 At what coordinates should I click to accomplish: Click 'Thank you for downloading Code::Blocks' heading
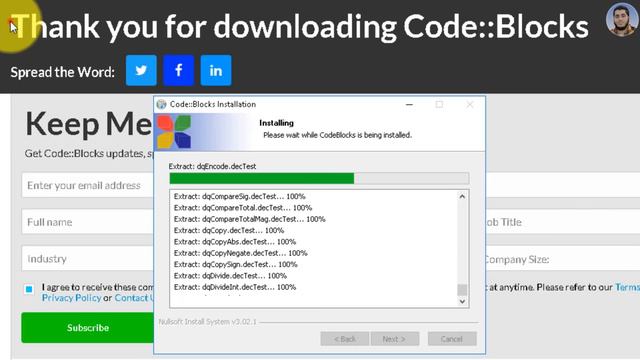(x=300, y=27)
